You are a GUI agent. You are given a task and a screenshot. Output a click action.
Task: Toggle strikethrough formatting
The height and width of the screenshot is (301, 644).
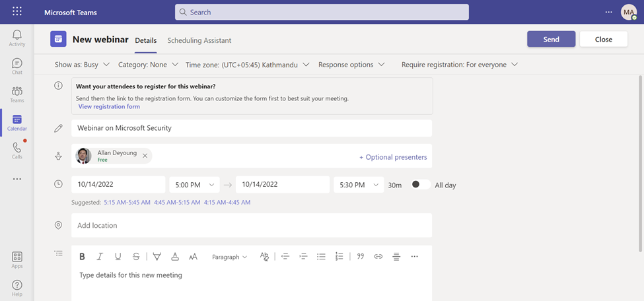[x=135, y=257]
